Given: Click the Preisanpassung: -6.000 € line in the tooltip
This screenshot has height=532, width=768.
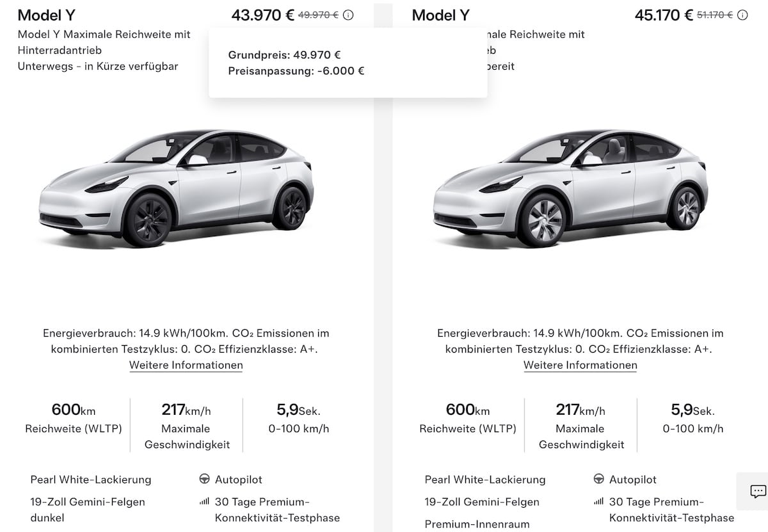Looking at the screenshot, I should point(296,71).
